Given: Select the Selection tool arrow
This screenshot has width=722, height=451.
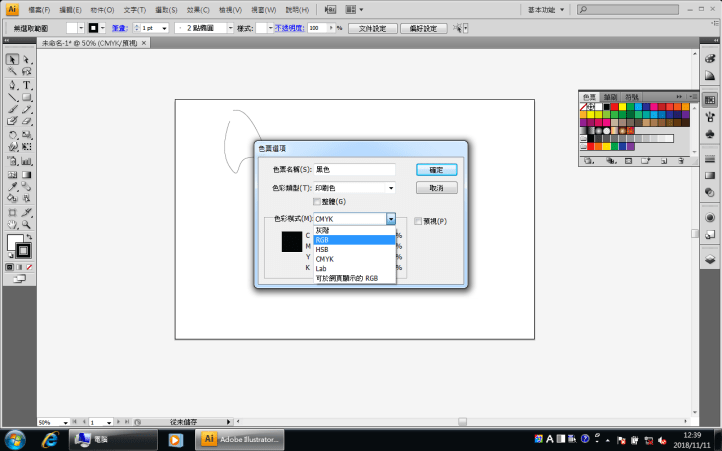Looking at the screenshot, I should point(12,60).
